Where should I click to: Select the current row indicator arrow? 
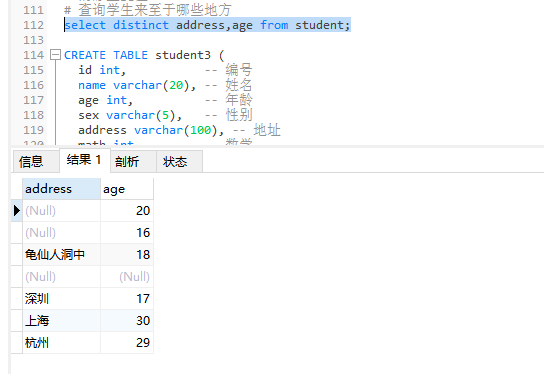click(17, 211)
